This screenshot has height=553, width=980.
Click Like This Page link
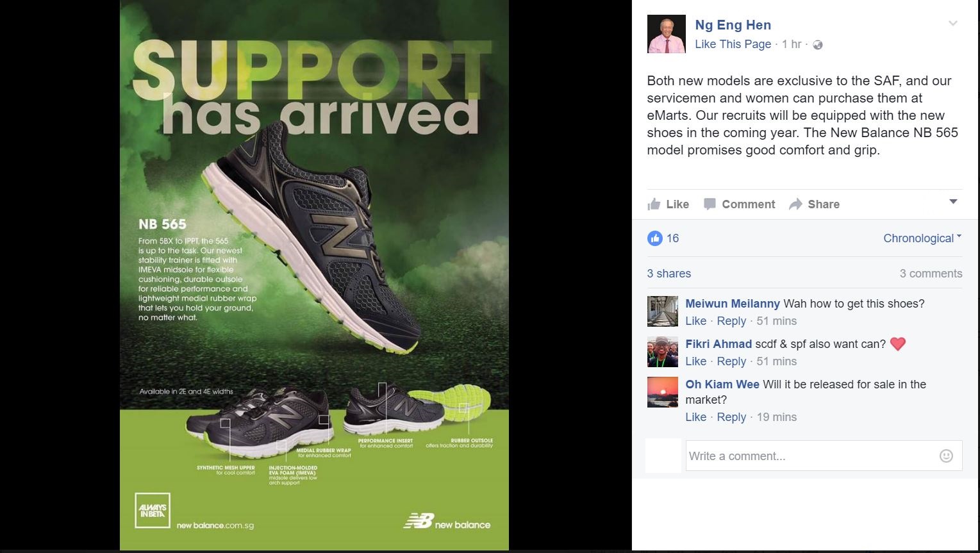tap(733, 44)
